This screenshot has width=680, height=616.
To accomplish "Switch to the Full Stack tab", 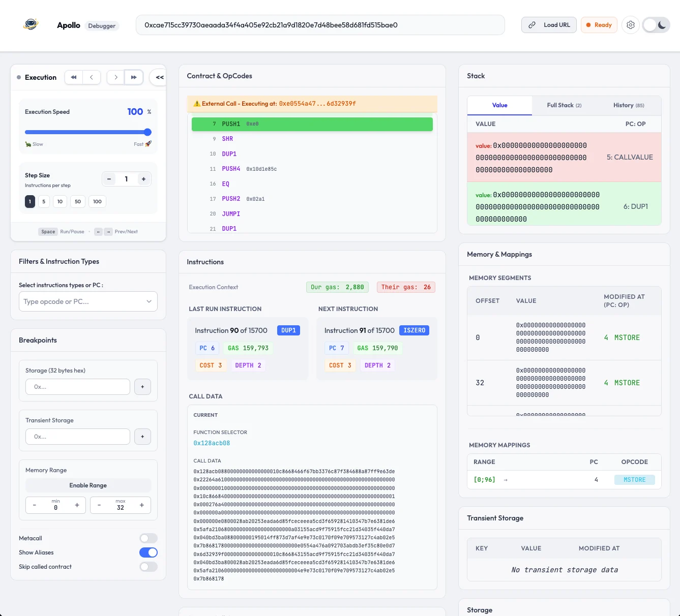I will (x=564, y=105).
